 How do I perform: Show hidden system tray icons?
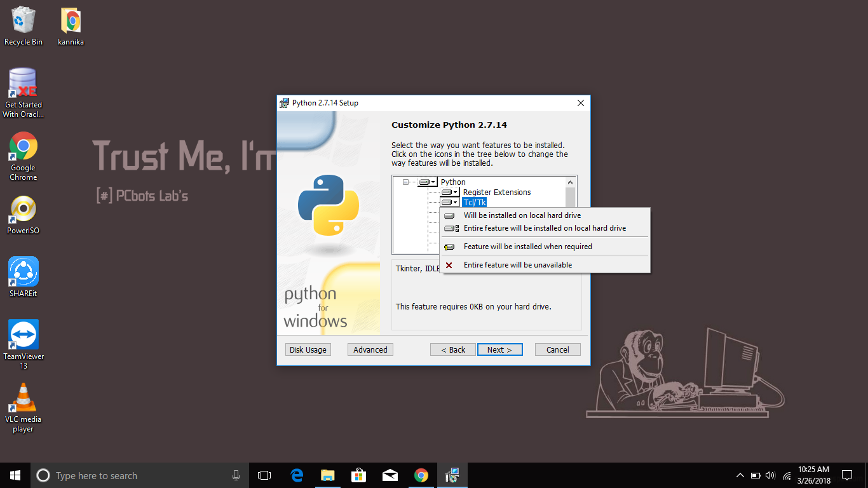coord(740,475)
